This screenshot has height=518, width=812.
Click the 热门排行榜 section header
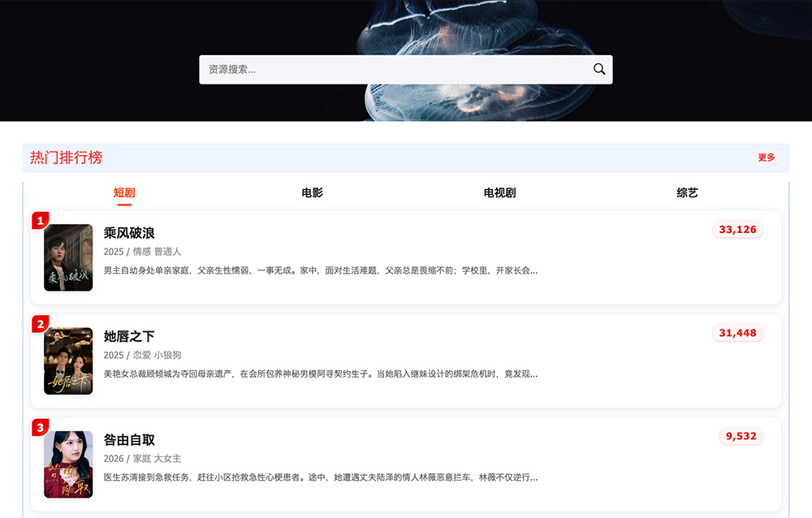[65, 158]
